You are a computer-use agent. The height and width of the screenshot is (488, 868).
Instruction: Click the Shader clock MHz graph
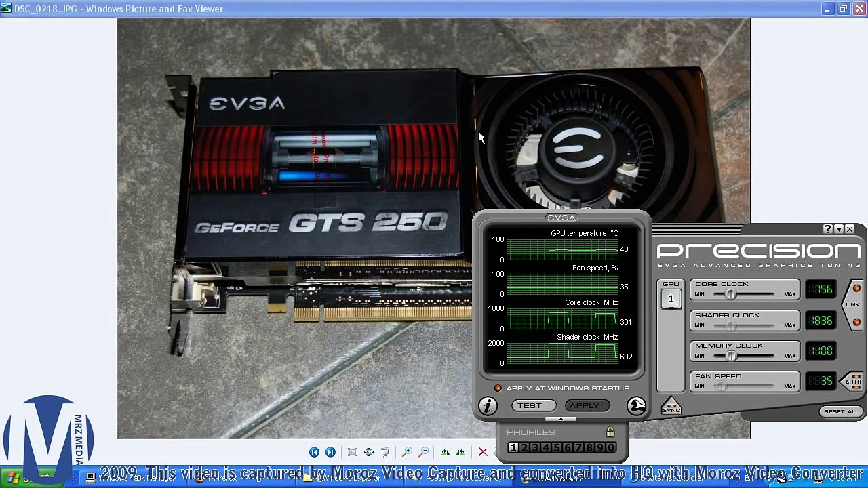pyautogui.click(x=562, y=353)
